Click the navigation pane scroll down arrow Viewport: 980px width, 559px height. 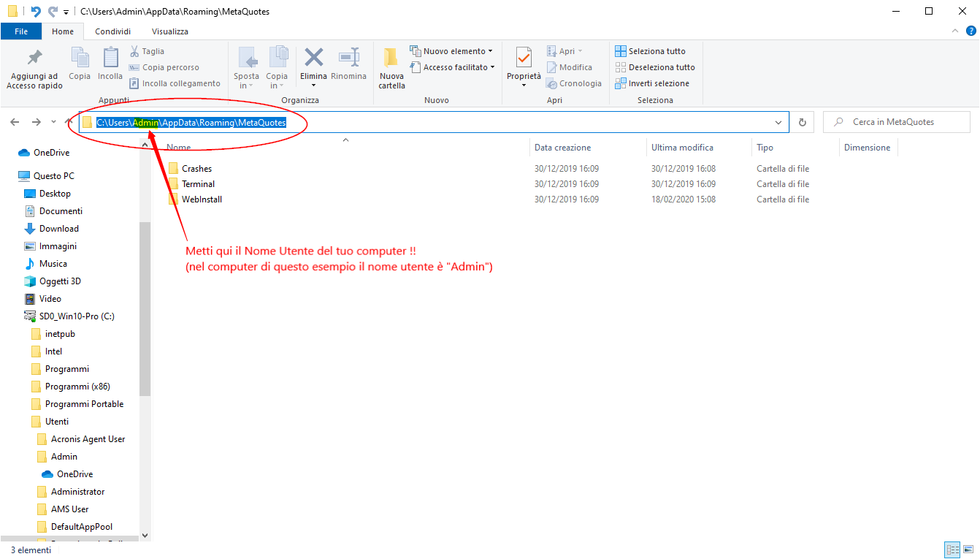click(x=145, y=536)
